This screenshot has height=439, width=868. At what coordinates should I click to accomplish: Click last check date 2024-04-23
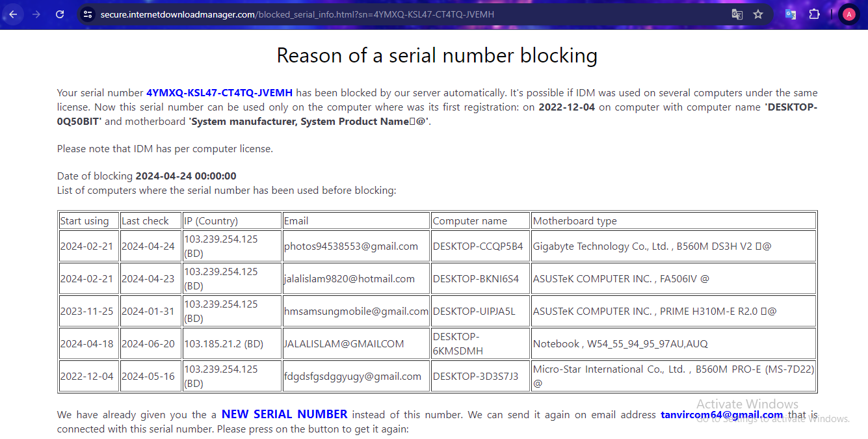pos(148,278)
